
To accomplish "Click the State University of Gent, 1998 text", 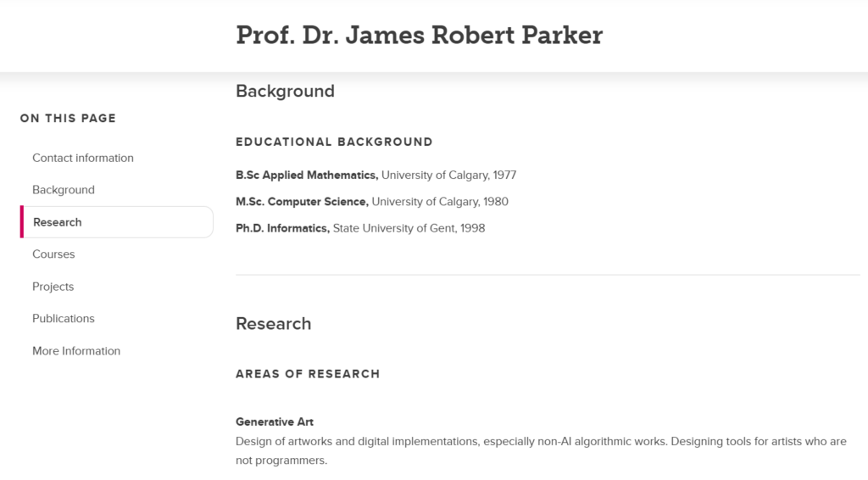I will coord(409,228).
